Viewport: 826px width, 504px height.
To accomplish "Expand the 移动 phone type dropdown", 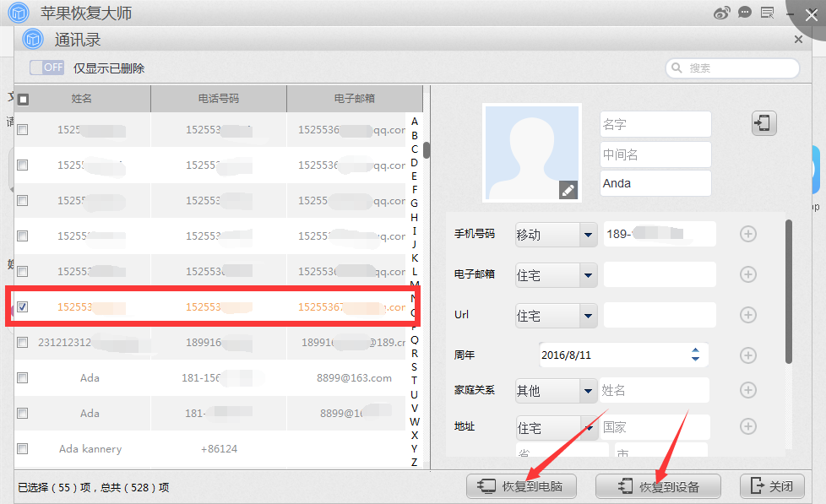I will click(589, 235).
